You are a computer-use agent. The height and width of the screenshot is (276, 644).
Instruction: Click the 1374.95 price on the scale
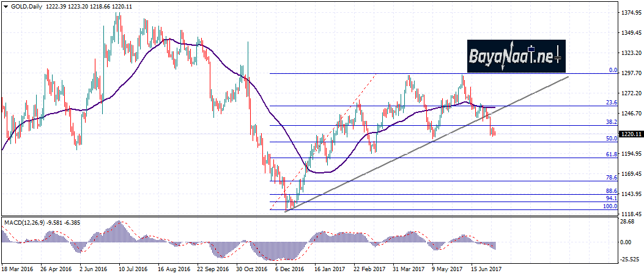631,13
